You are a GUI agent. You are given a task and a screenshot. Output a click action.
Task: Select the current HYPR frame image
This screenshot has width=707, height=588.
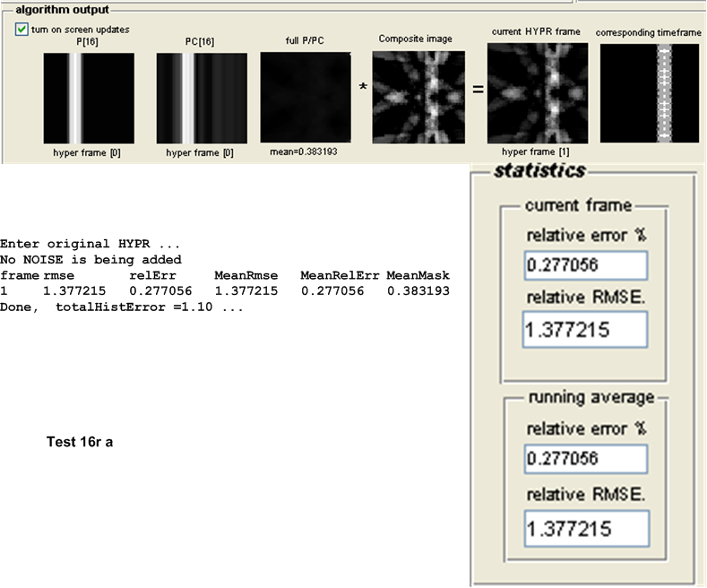coord(537,93)
